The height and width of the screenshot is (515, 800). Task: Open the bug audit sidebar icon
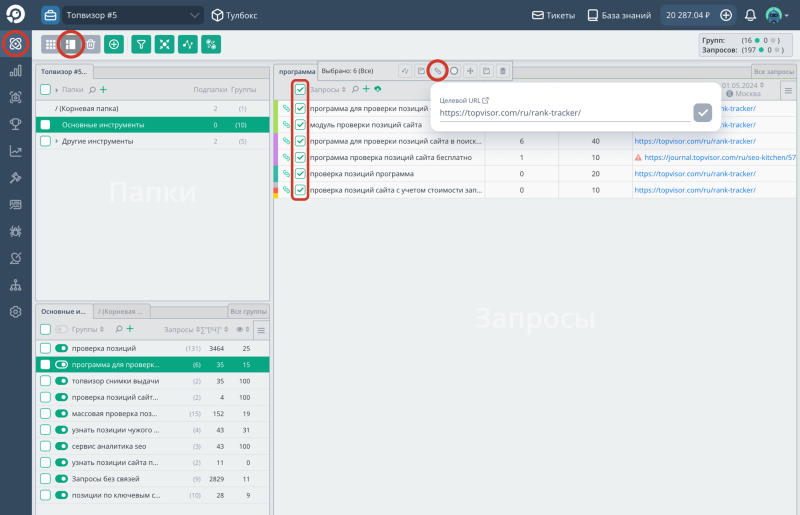[15, 231]
